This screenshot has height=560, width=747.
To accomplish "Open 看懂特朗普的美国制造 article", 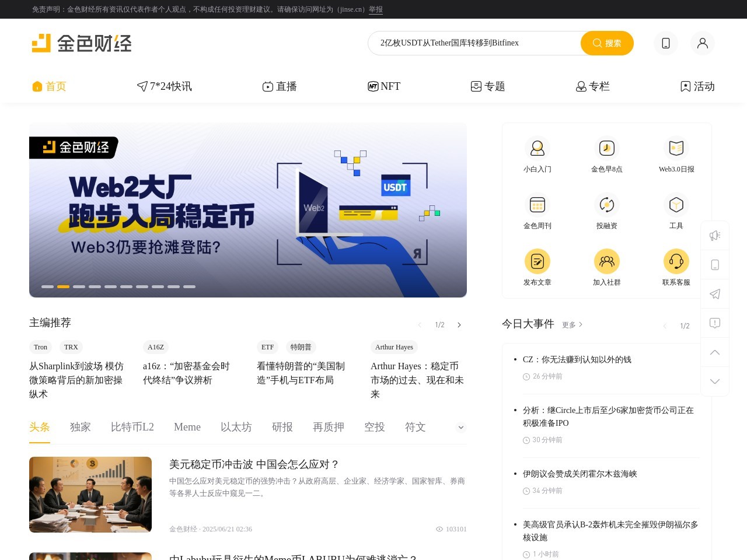I will [x=301, y=373].
